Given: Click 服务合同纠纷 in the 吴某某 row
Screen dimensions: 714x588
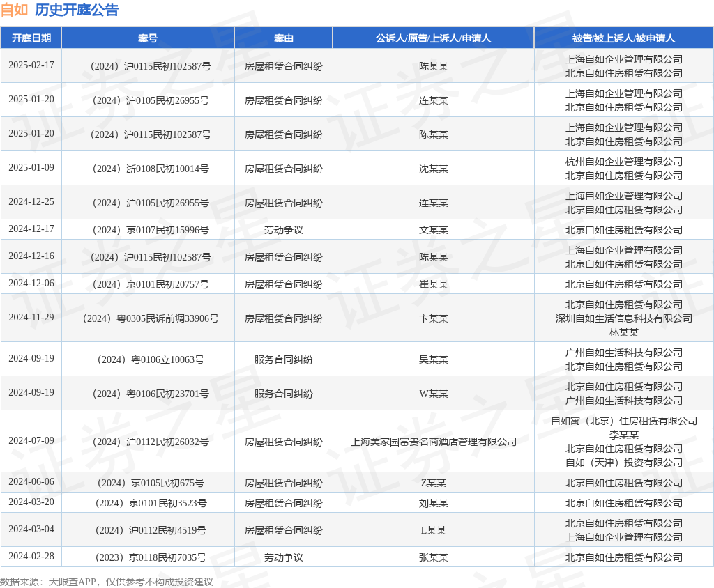Looking at the screenshot, I should tap(284, 359).
